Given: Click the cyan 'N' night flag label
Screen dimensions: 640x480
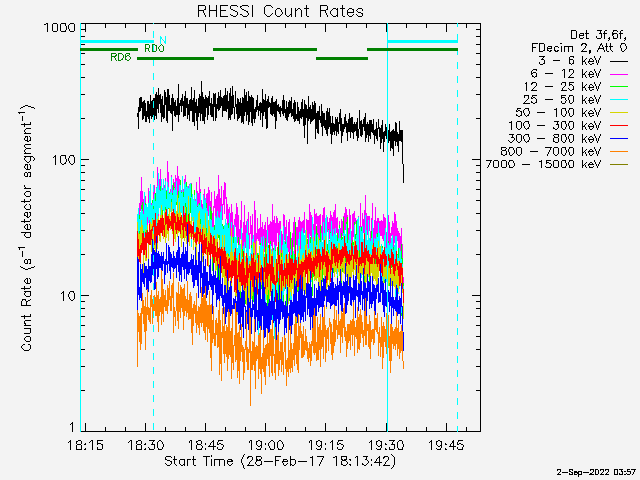Looking at the screenshot, I should click(x=163, y=40).
